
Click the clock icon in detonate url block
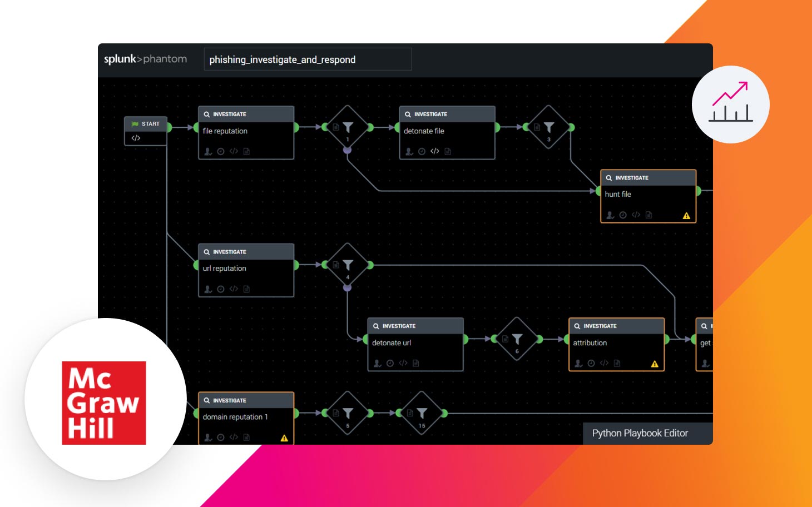click(x=390, y=364)
